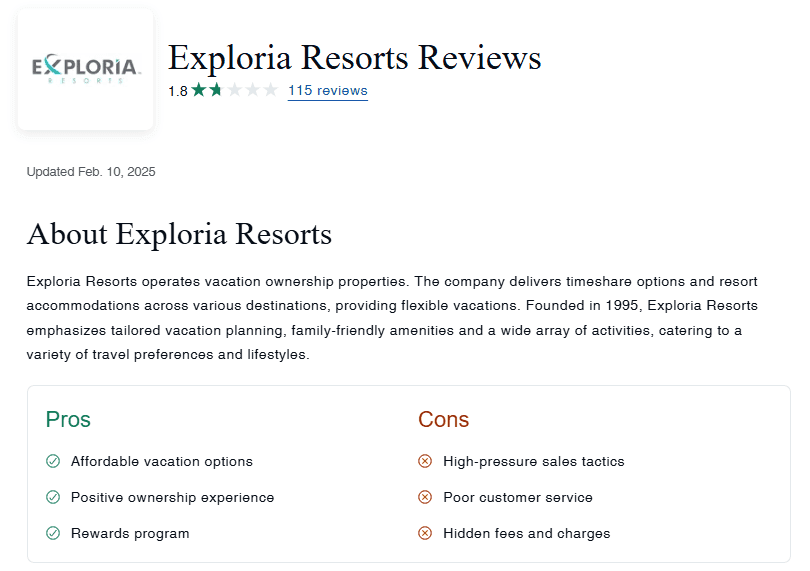Click the Pros section heading
The image size is (810, 571).
(68, 419)
